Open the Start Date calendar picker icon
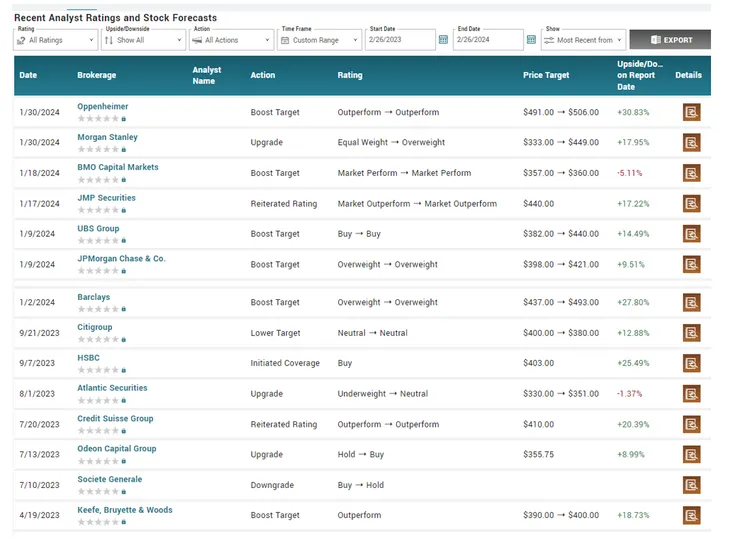The height and width of the screenshot is (541, 730). (443, 40)
